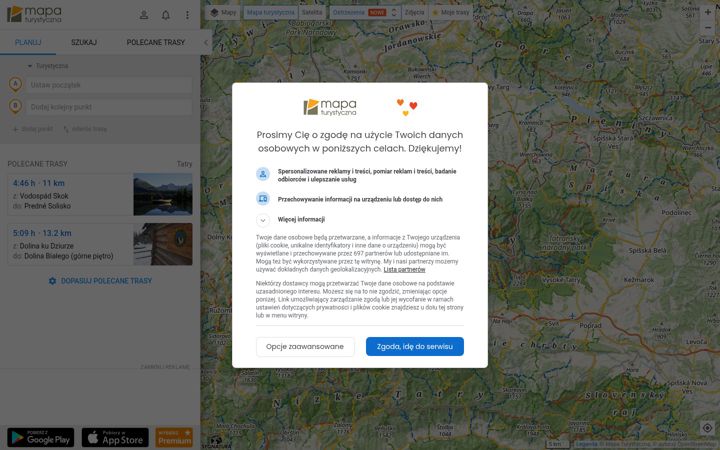Click the personalized ads person icon
Screen dimensions: 720x450
263,174
